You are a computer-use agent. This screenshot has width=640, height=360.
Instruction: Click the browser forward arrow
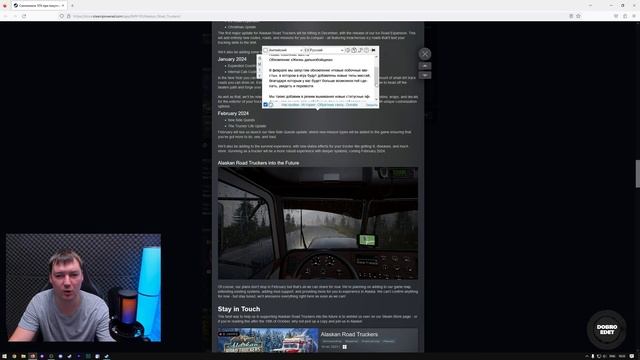(15, 16)
